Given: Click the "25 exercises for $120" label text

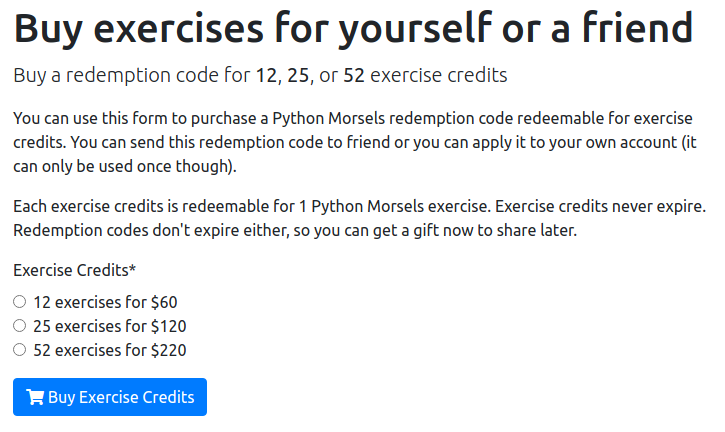Looking at the screenshot, I should click(110, 325).
